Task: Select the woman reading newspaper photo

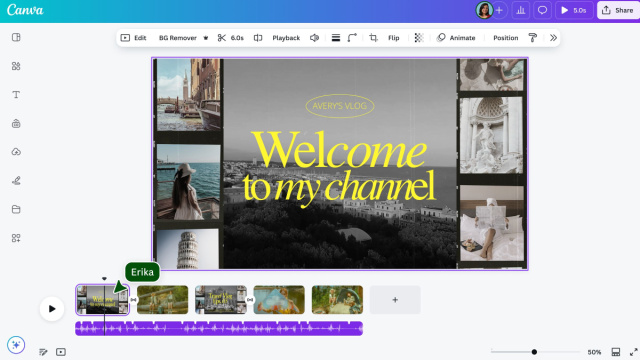Action: (x=492, y=223)
